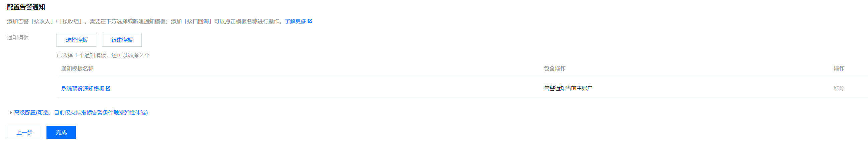868x147 pixels.
Task: Open the 了解更多 link
Action: click(x=295, y=21)
